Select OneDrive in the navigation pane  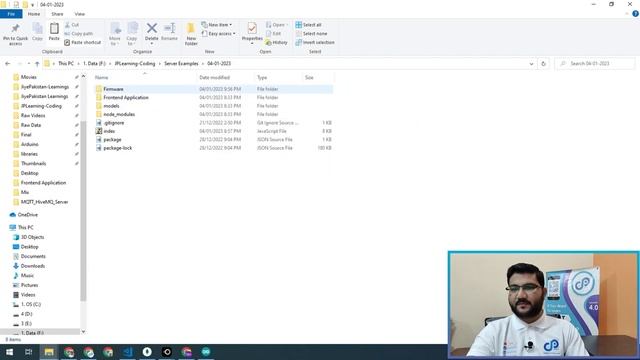click(x=28, y=215)
